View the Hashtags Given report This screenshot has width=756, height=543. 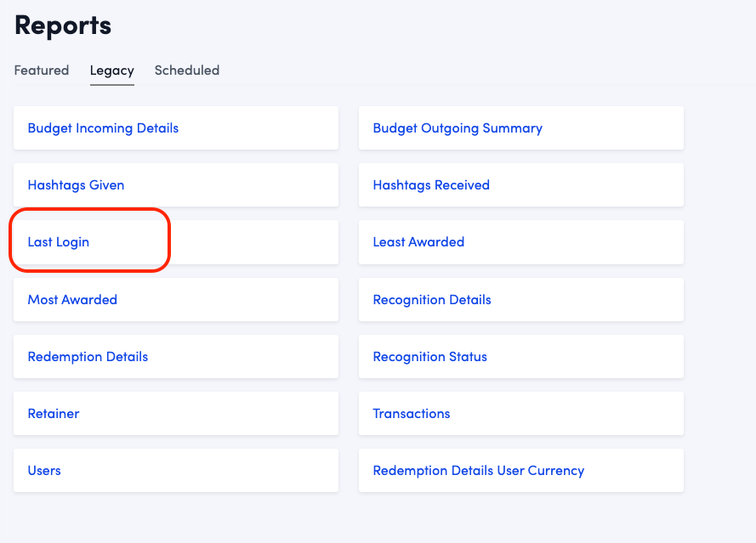pos(76,185)
